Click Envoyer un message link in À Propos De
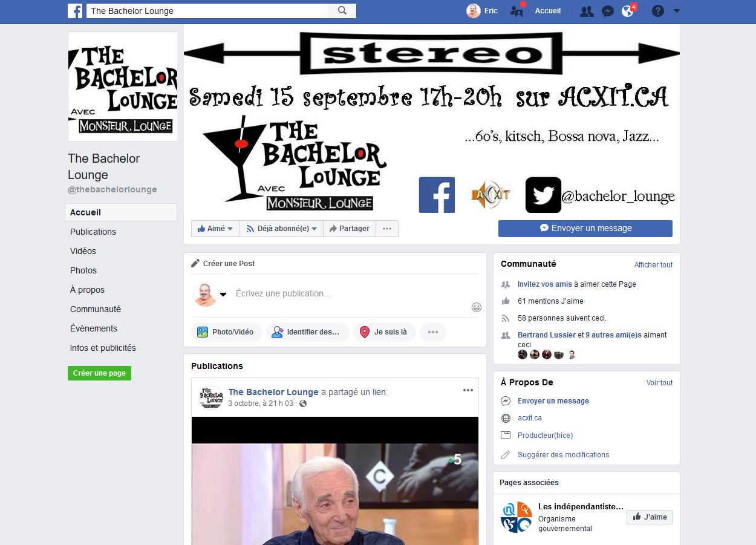Image resolution: width=756 pixels, height=545 pixels. click(553, 401)
